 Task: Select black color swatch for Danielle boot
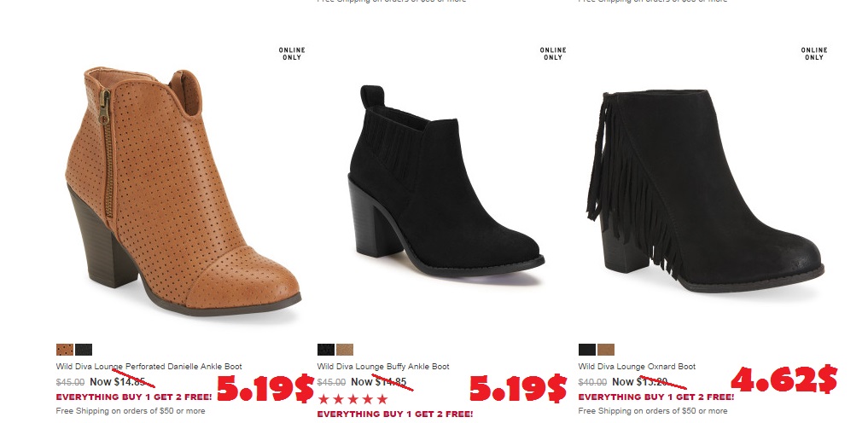click(x=84, y=350)
